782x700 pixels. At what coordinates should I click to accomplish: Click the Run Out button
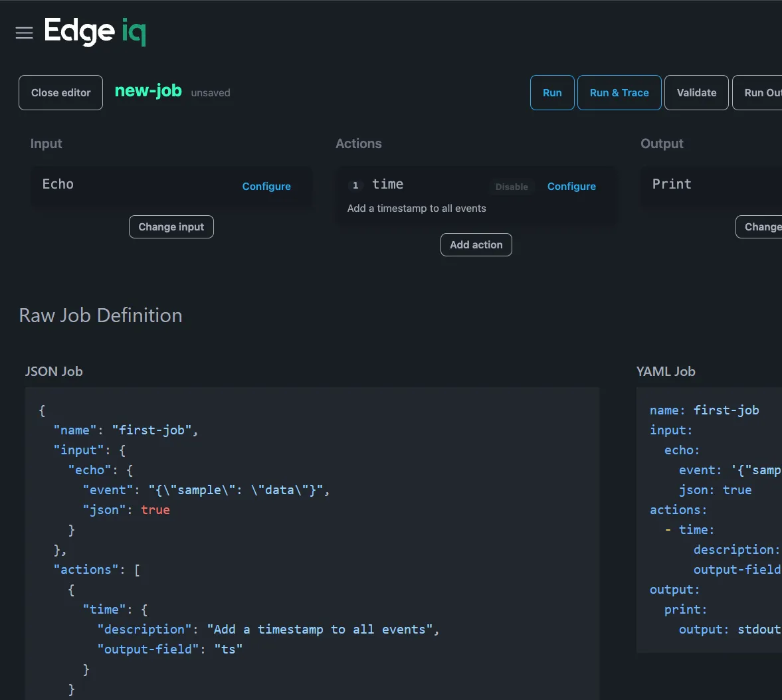757,93
